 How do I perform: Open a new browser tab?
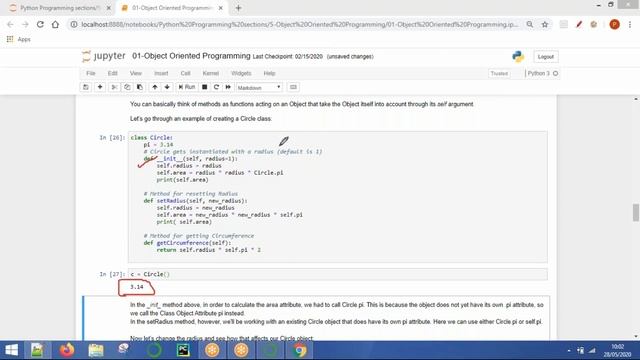click(238, 8)
